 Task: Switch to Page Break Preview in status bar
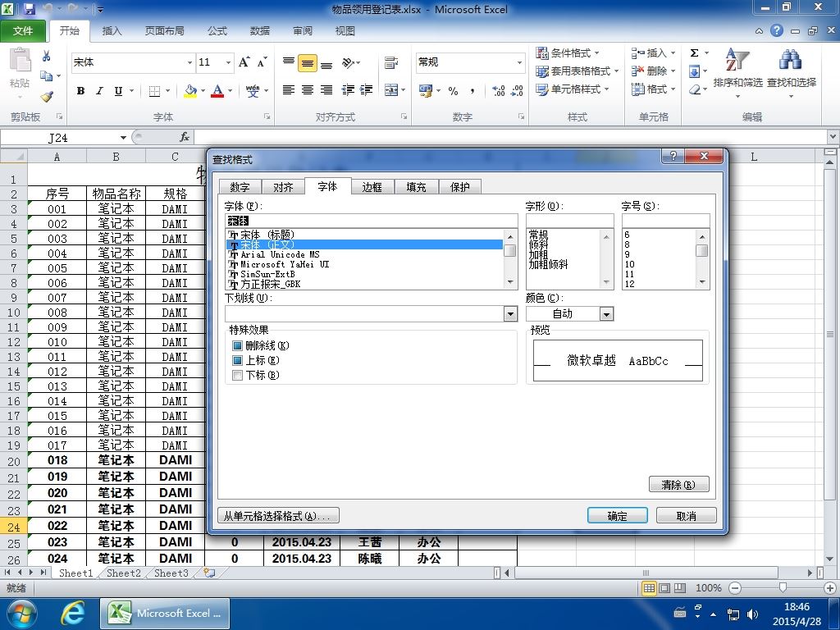coord(680,588)
